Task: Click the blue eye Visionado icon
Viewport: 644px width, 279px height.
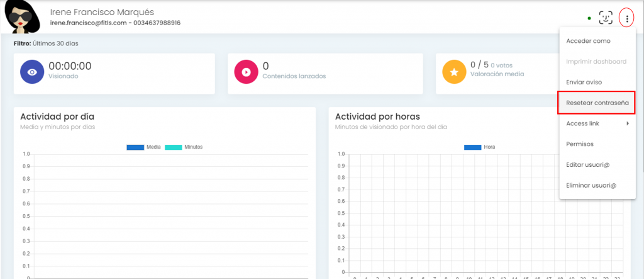Action: pyautogui.click(x=32, y=72)
